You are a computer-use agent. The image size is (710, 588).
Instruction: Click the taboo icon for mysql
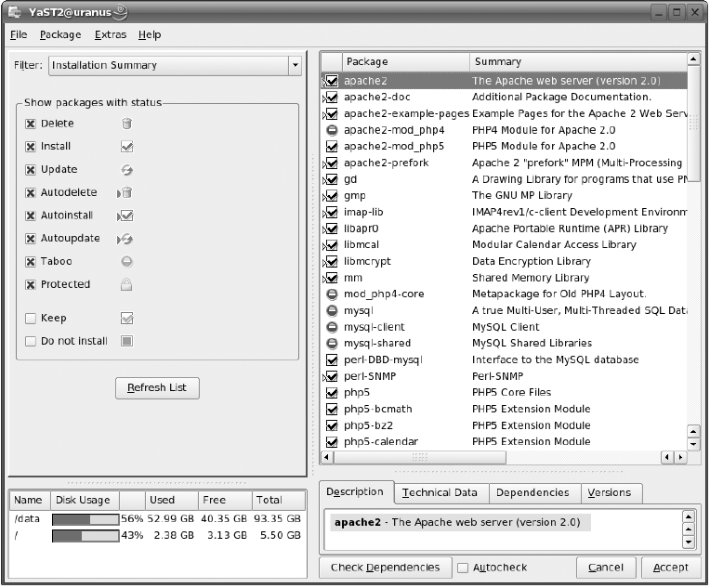[332, 311]
